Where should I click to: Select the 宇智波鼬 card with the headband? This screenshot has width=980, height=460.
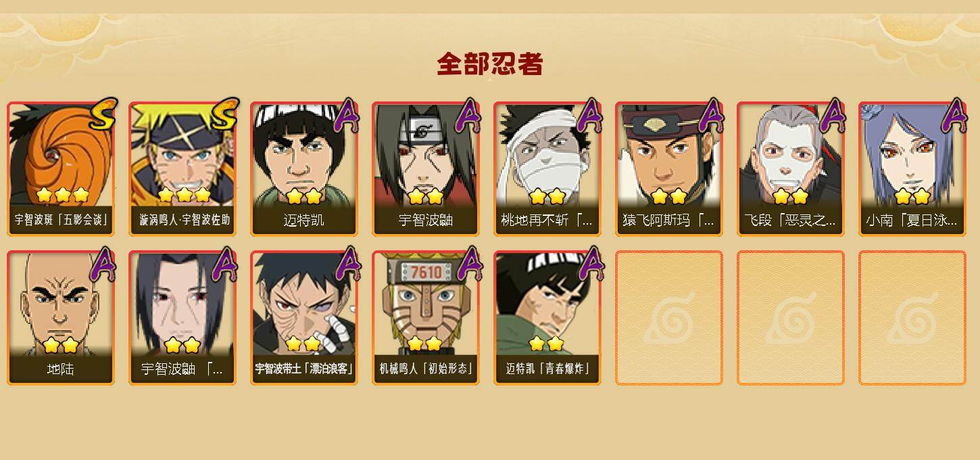tap(426, 169)
